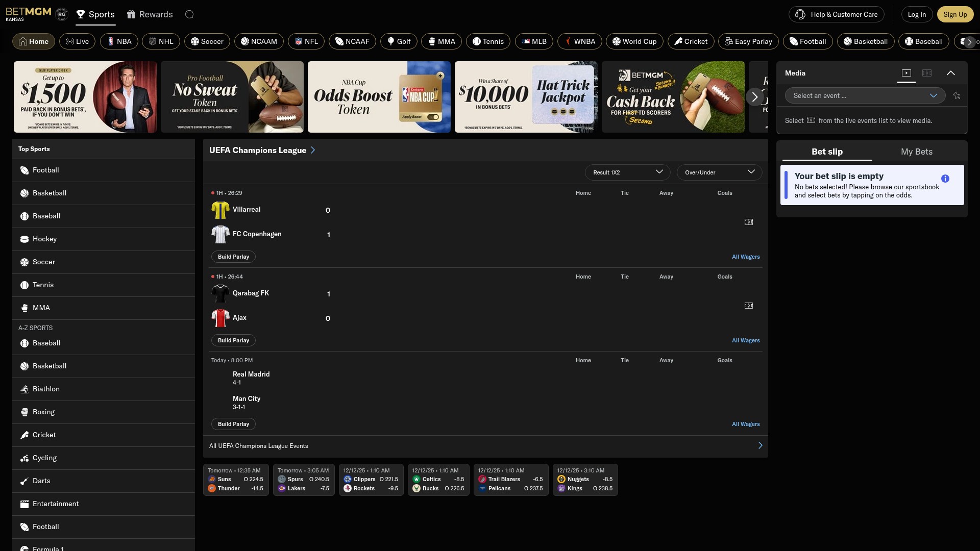The width and height of the screenshot is (980, 551).
Task: Open the Cycling icon in A-Z Sports
Action: coord(24,458)
